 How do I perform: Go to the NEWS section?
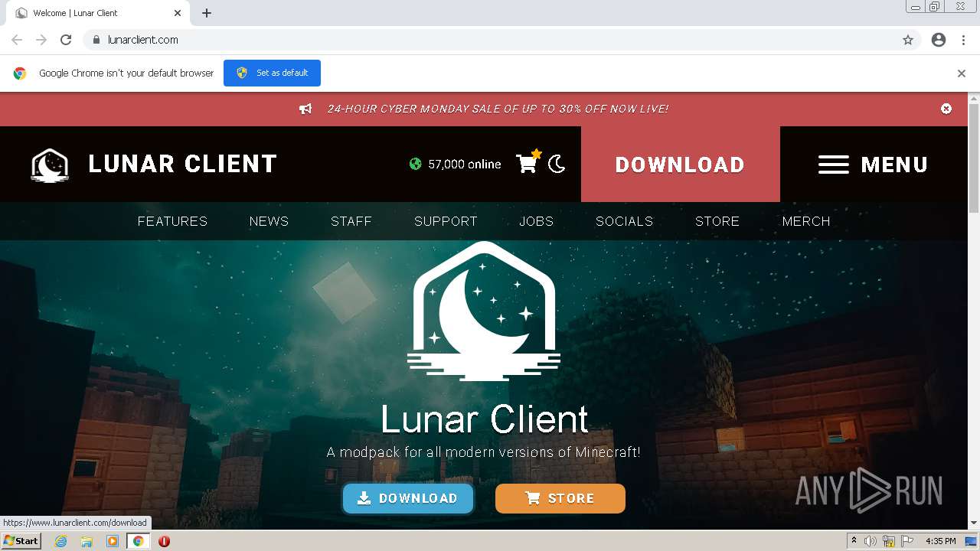click(x=269, y=221)
